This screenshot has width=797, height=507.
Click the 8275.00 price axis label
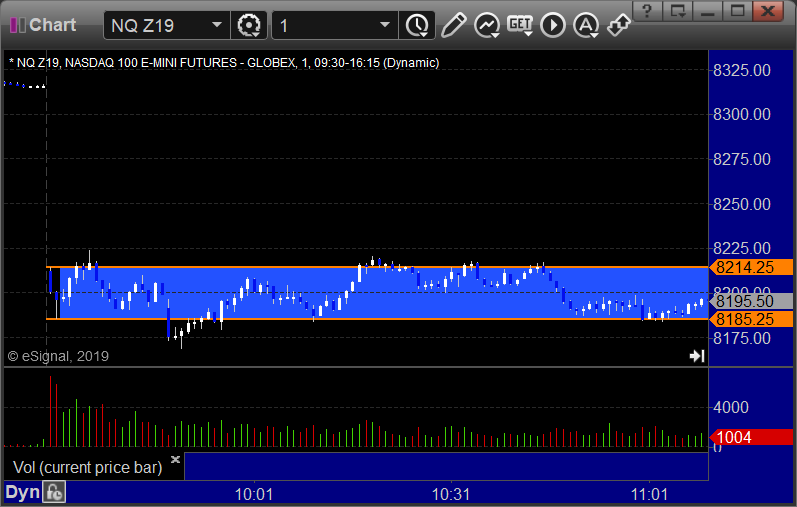[742, 159]
